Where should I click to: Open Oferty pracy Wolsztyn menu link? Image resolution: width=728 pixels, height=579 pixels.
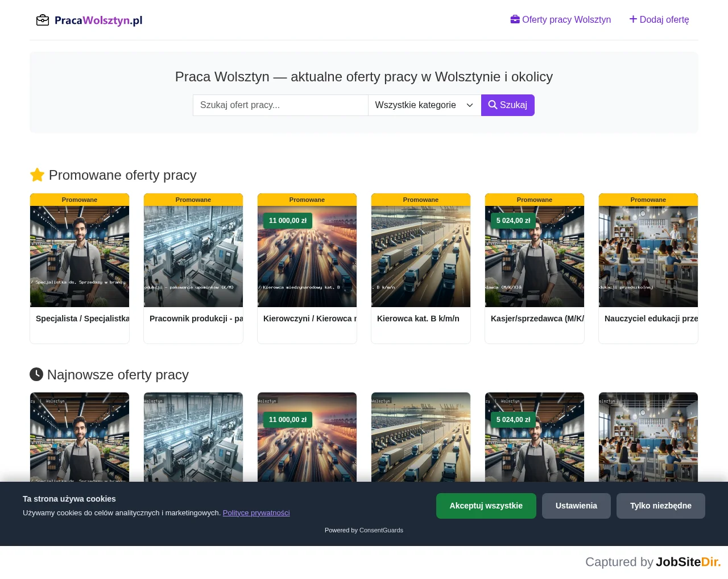coord(561,19)
